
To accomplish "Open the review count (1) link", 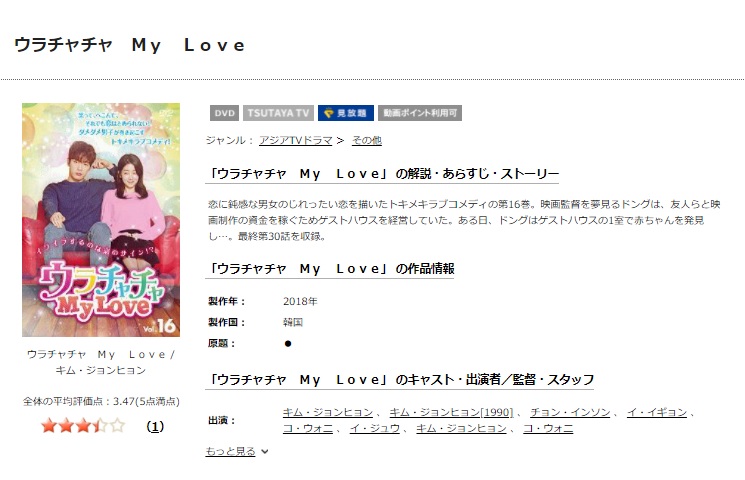I will 155,426.
